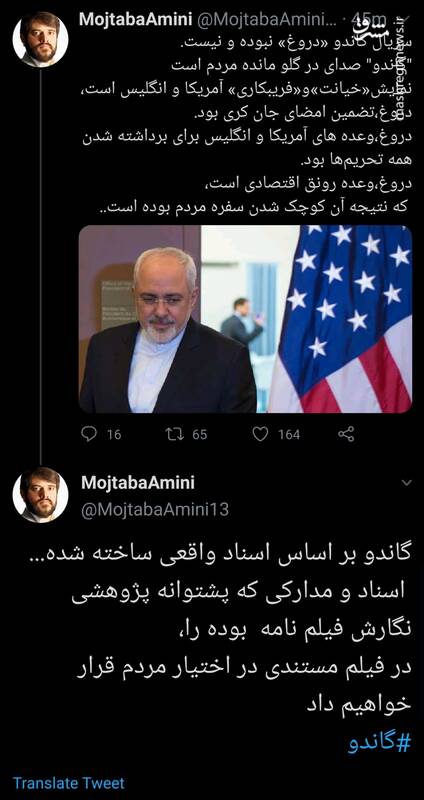Open the @MojtabaAmini13 handle

point(155,509)
